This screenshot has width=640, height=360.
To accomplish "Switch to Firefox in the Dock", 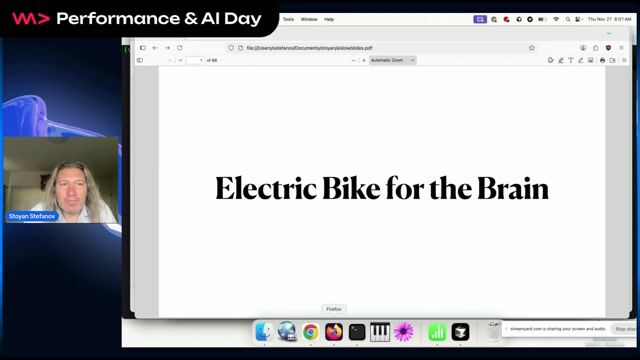I will pos(334,332).
